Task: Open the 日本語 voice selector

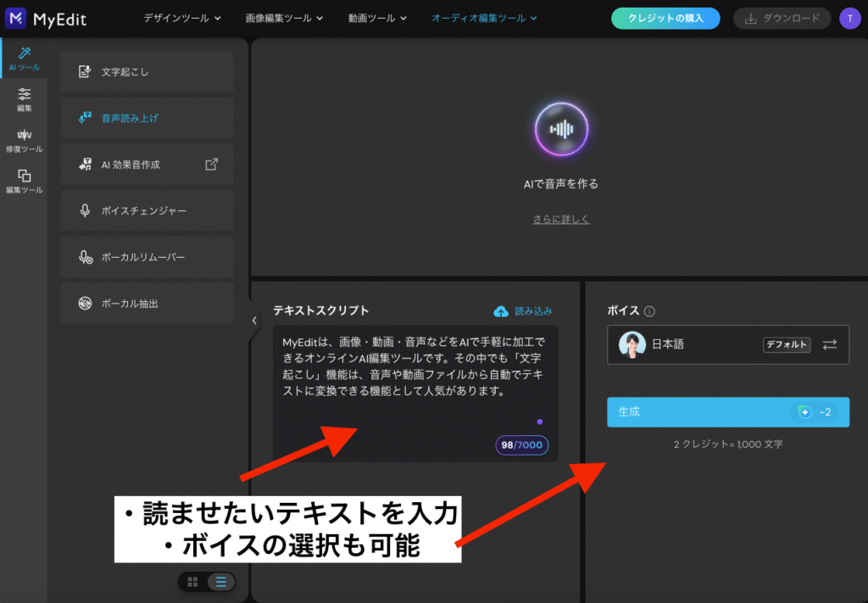Action: 728,344
